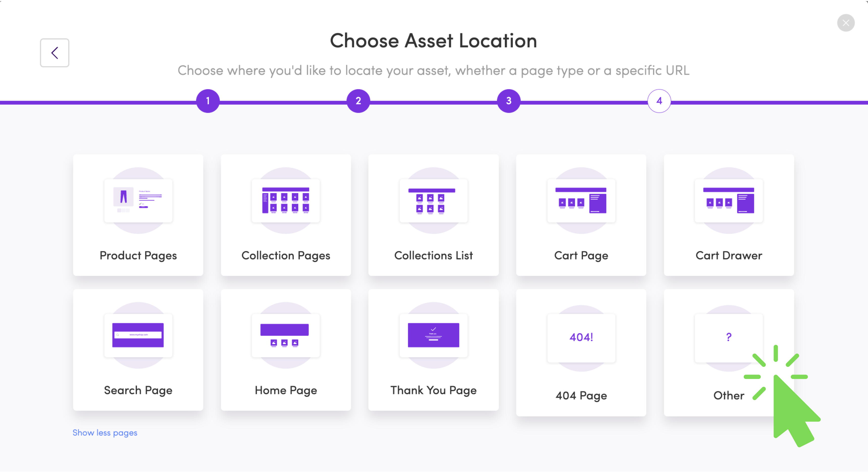Jump to step 1 in progress bar
Screen dimensions: 868x473
point(208,101)
